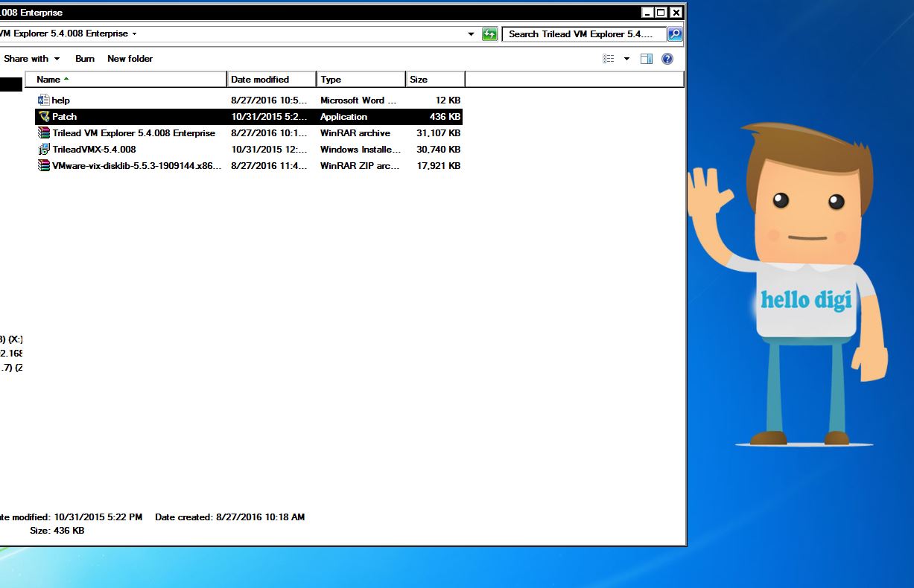Select the 'Patch' file name
The width and height of the screenshot is (914, 588).
65,116
